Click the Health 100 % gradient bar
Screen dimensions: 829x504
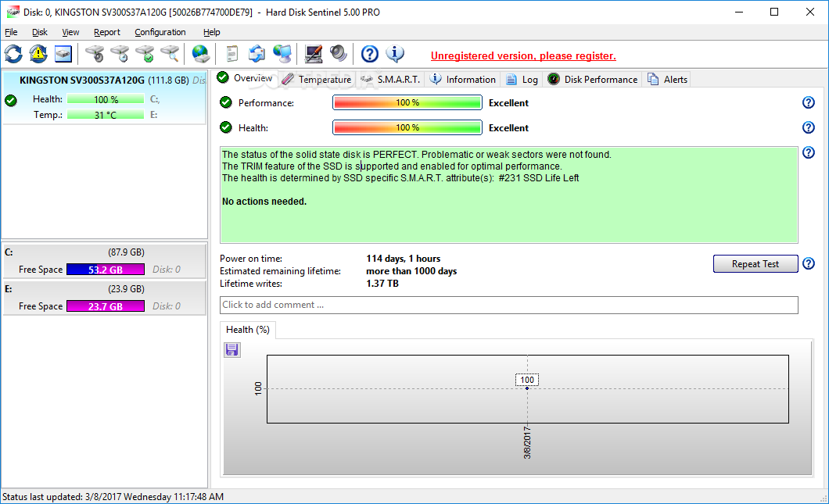pyautogui.click(x=407, y=127)
